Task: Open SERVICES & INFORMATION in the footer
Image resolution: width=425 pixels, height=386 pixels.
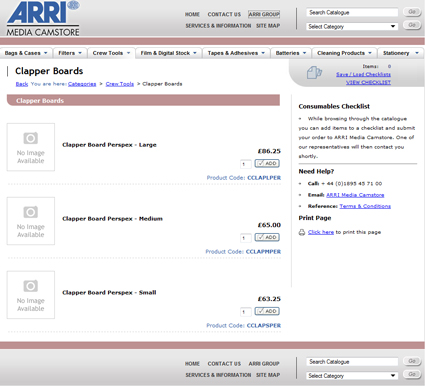Action: (218, 375)
